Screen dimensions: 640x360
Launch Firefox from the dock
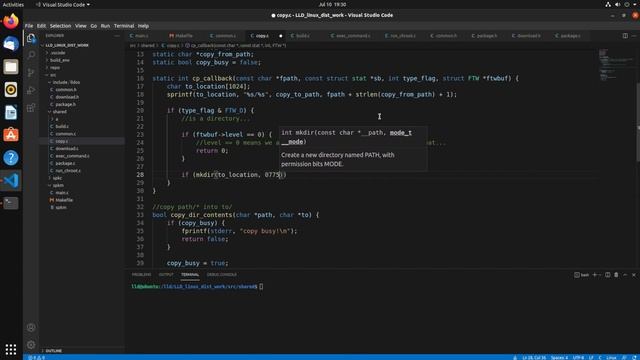pos(11,21)
